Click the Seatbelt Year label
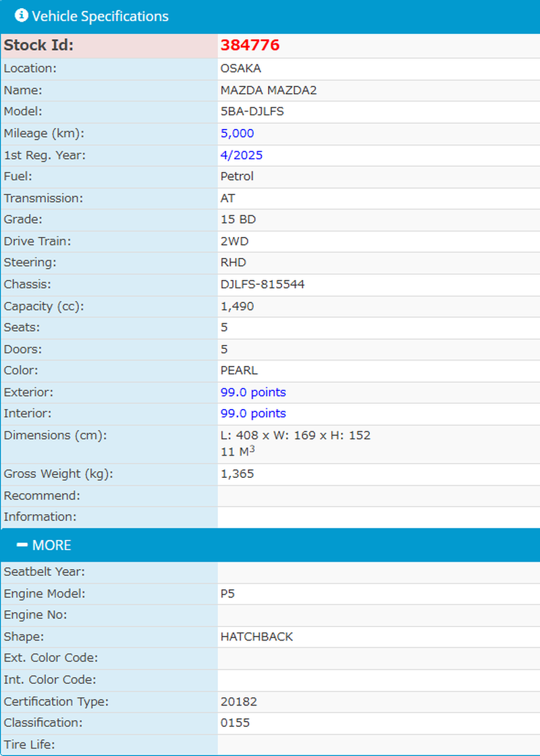Screen dimensions: 540x756 pos(45,572)
